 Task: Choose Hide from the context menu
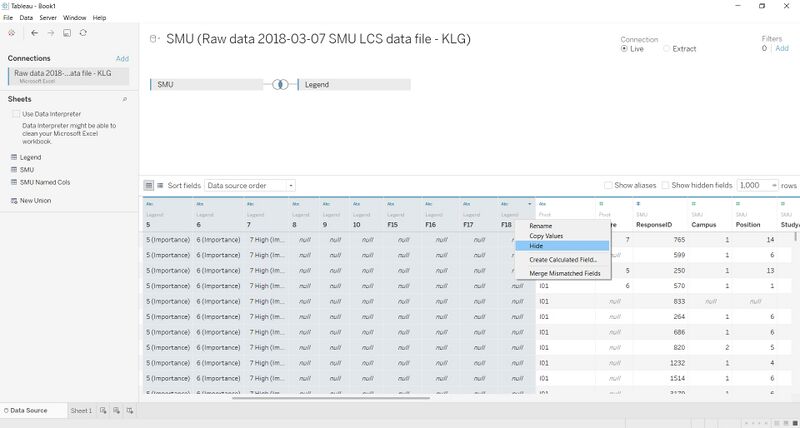point(562,246)
